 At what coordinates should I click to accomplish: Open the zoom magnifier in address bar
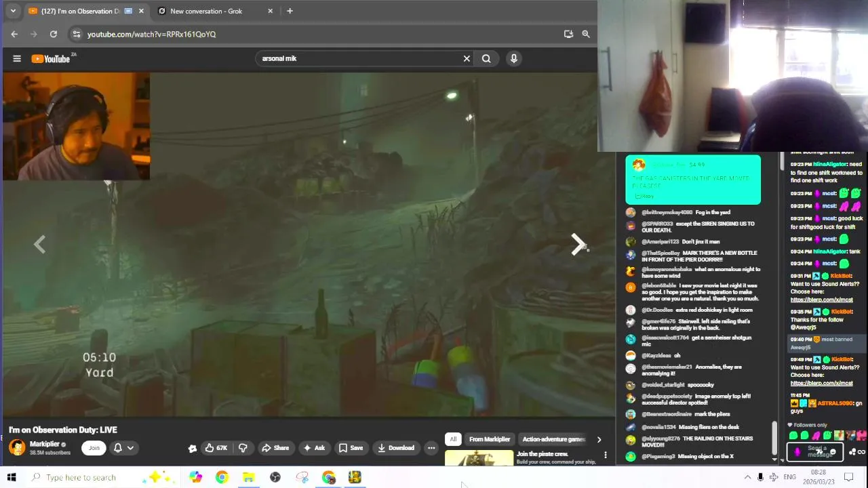(x=586, y=34)
